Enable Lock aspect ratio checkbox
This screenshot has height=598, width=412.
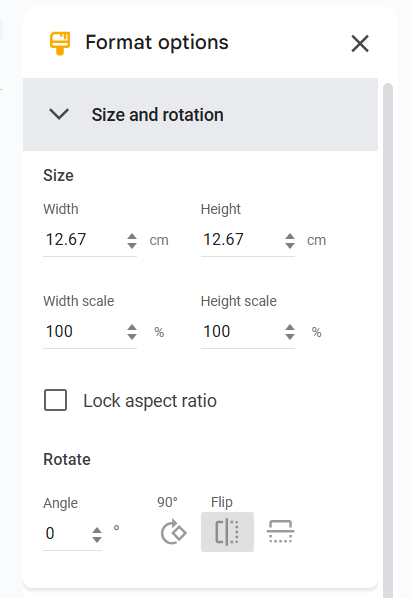[56, 400]
